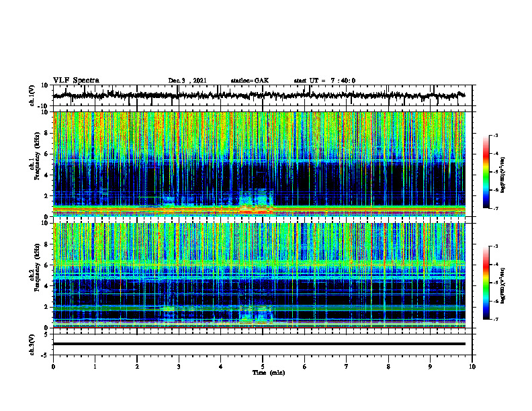This screenshot has height=411, width=532.
Task: Click the "-3" label on ch.1 colorbar
Action: click(496, 135)
